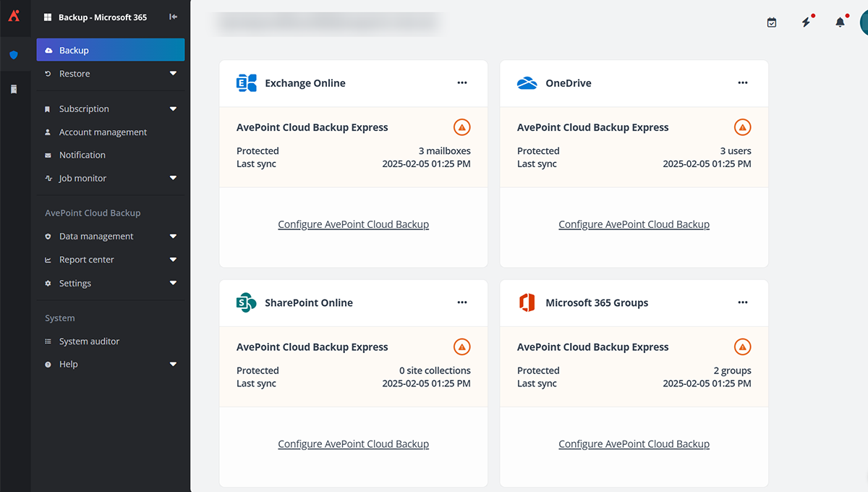Open the notifications bell icon

pos(840,22)
